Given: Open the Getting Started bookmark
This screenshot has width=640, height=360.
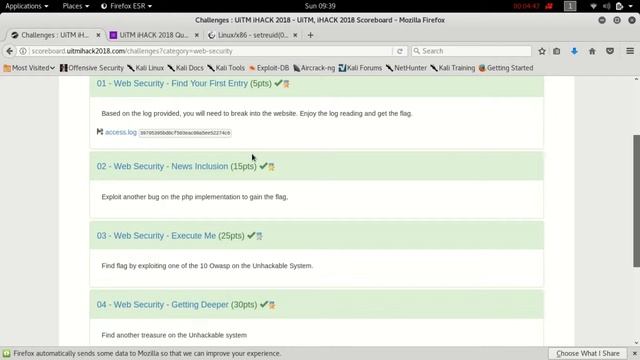Looking at the screenshot, I should [506, 68].
